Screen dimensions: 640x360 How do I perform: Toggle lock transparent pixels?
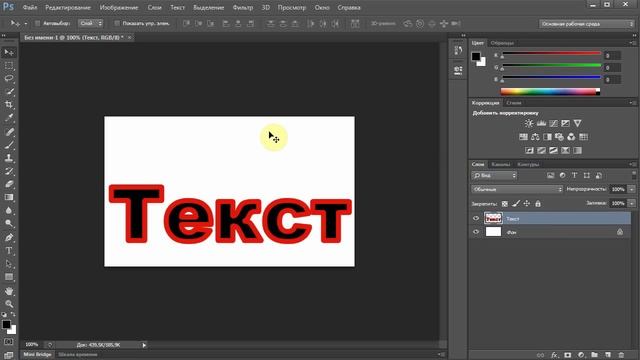click(x=505, y=203)
